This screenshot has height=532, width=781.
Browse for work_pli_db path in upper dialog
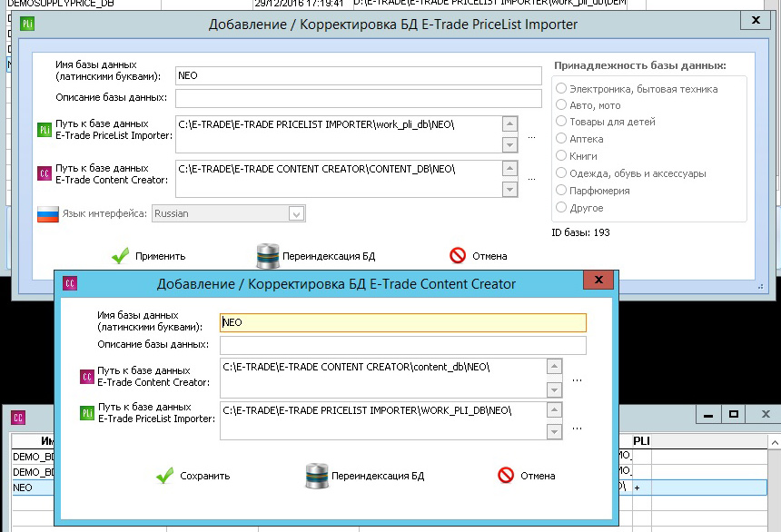tap(531, 137)
